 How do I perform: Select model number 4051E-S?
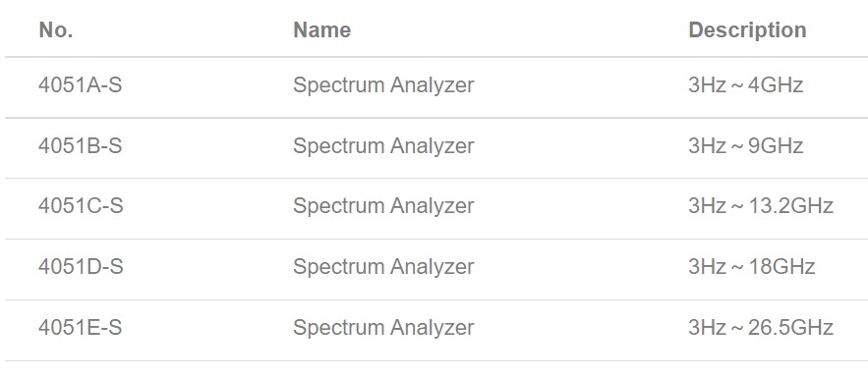tap(81, 327)
